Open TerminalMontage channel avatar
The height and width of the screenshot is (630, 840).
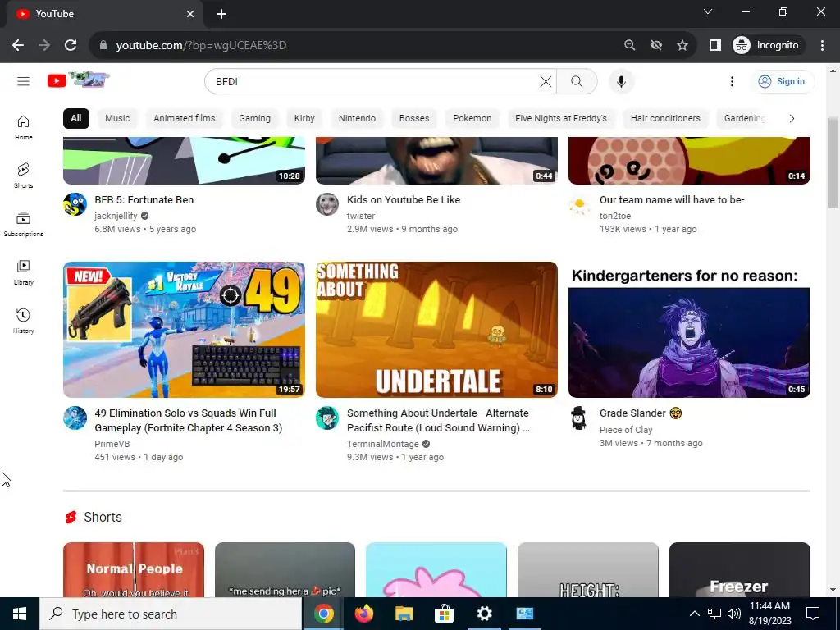tap(326, 418)
